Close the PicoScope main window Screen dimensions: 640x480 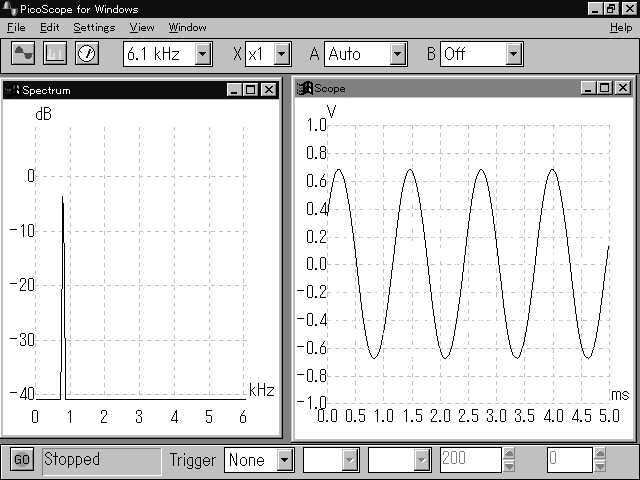click(629, 9)
